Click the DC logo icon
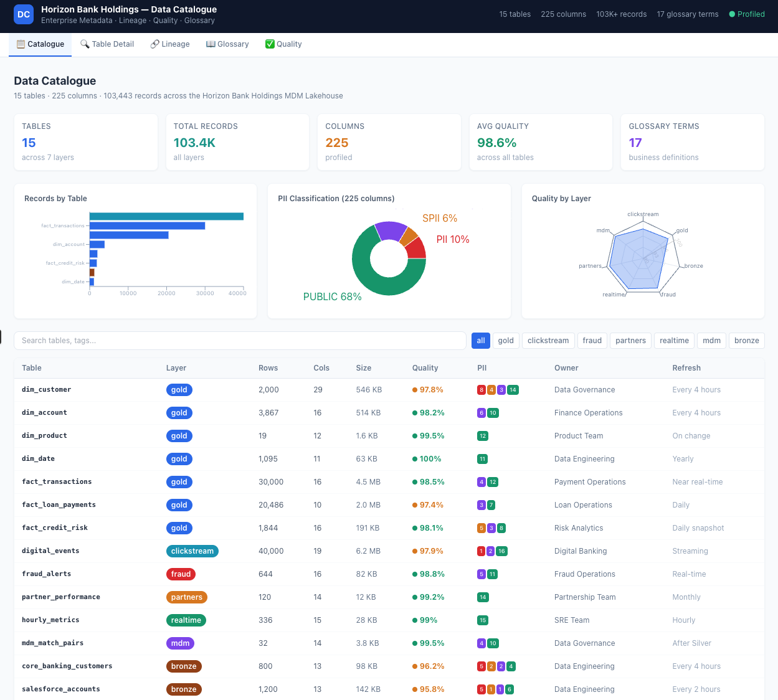 (24, 14)
